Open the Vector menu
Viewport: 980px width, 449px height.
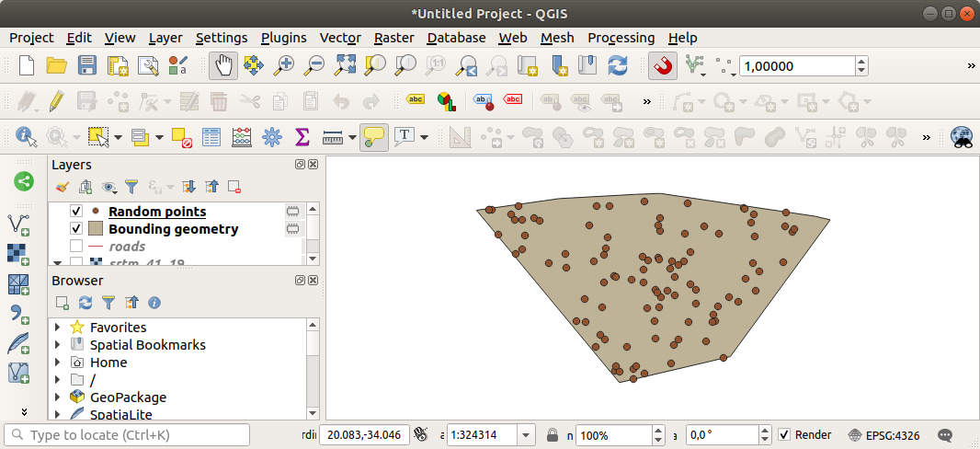pos(339,38)
